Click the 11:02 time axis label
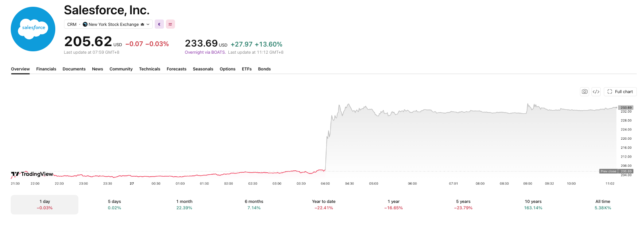 point(610,183)
